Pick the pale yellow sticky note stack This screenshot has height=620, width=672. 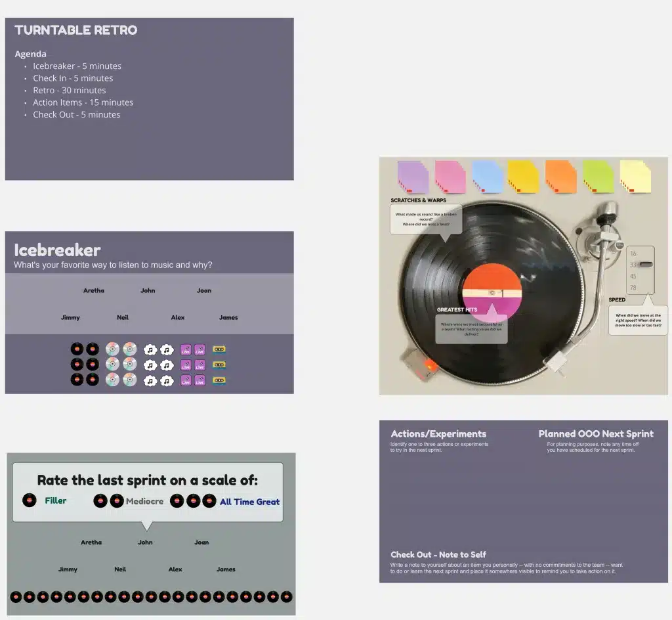[x=635, y=177]
